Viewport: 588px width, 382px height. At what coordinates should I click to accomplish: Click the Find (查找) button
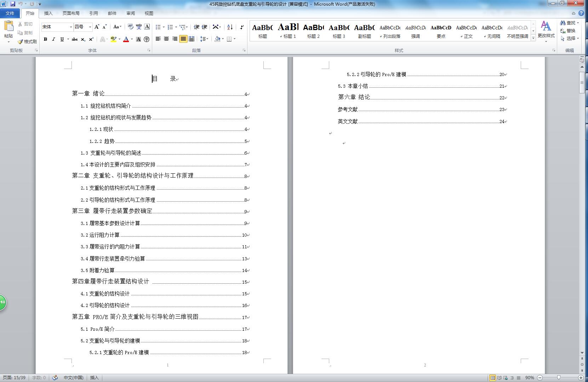point(569,23)
